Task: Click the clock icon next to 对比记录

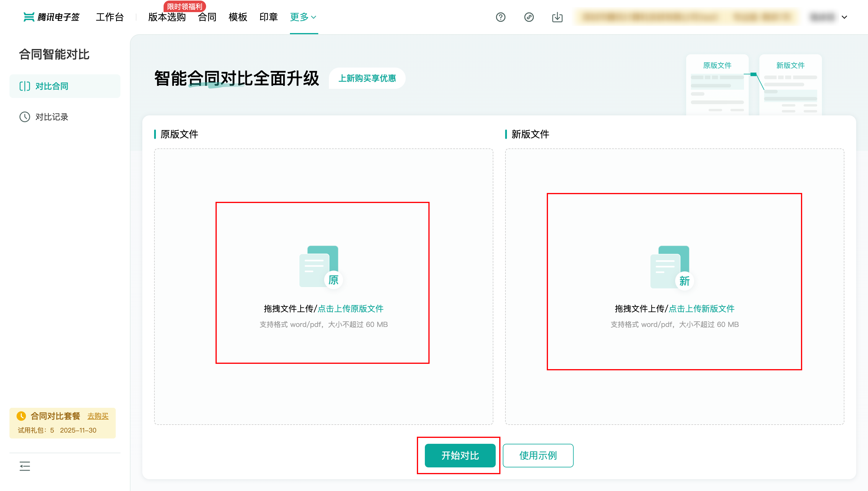Action: coord(25,117)
